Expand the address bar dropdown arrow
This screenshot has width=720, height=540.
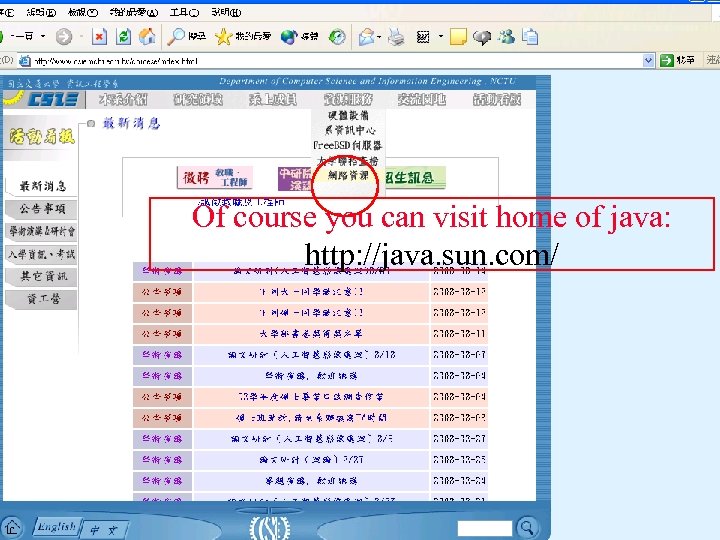[x=648, y=61]
